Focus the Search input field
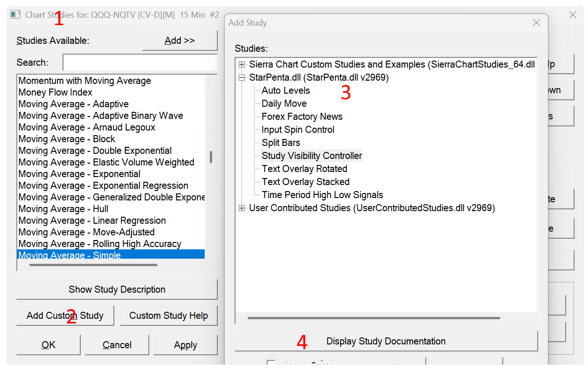Image resolution: width=588 pixels, height=371 pixels. pyautogui.click(x=140, y=62)
